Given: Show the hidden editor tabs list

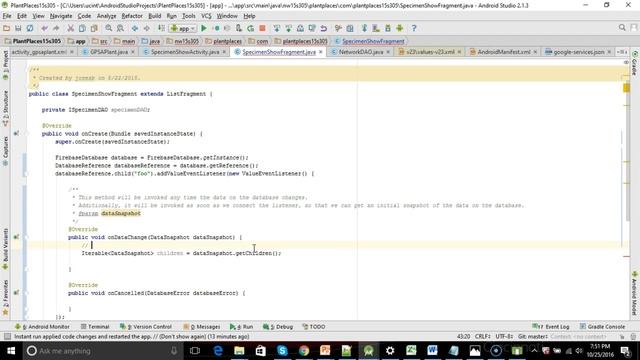Looking at the screenshot, I should point(622,52).
